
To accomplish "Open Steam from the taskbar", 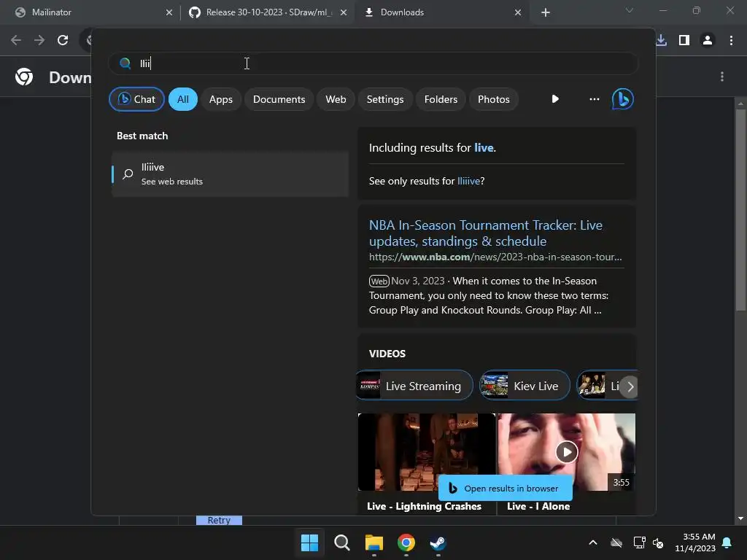I will coord(438,542).
